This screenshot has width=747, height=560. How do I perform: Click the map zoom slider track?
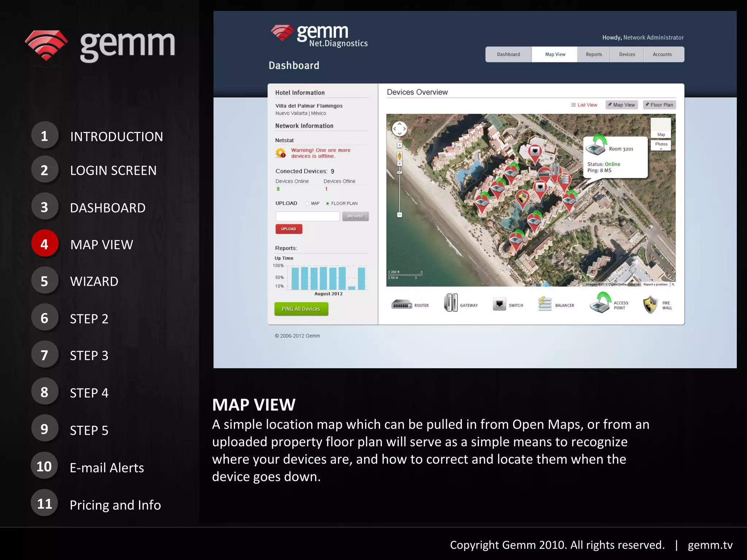pos(399,191)
